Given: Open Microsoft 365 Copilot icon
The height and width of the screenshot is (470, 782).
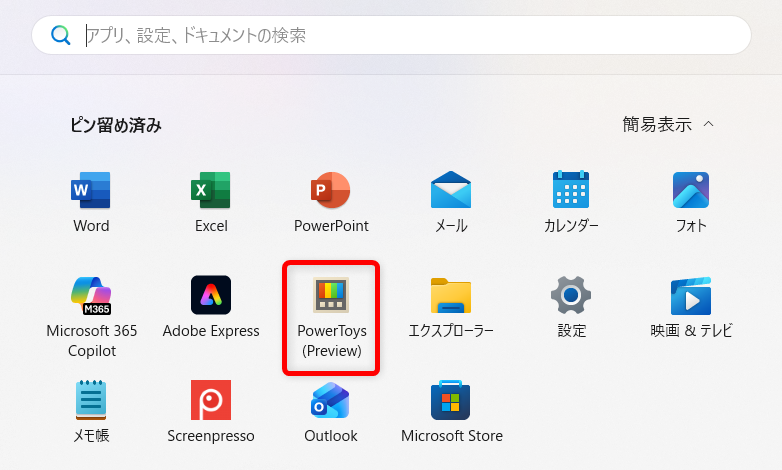Looking at the screenshot, I should pyautogui.click(x=91, y=295).
